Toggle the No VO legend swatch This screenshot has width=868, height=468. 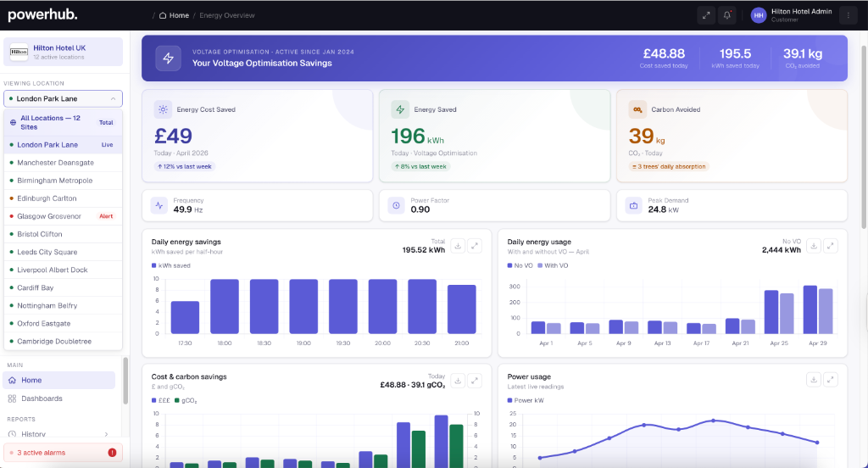pyautogui.click(x=509, y=266)
